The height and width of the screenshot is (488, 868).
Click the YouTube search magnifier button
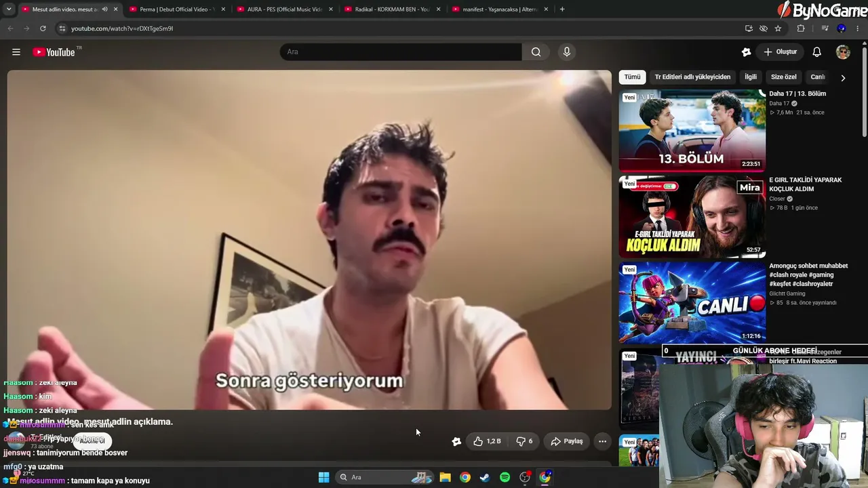[x=536, y=52]
